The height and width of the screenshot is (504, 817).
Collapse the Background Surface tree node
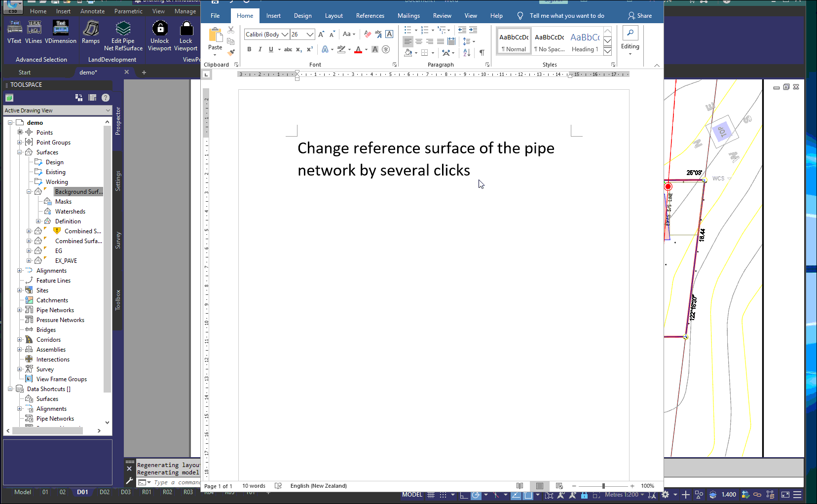point(29,192)
